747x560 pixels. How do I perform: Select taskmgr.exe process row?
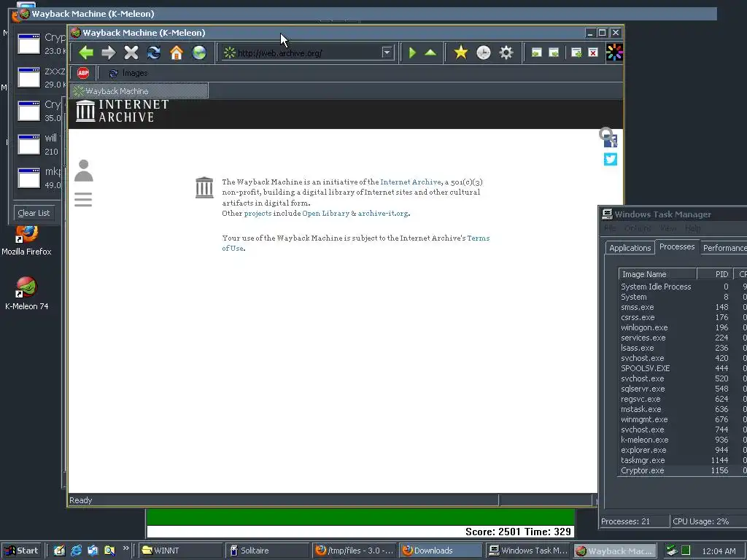point(682,460)
